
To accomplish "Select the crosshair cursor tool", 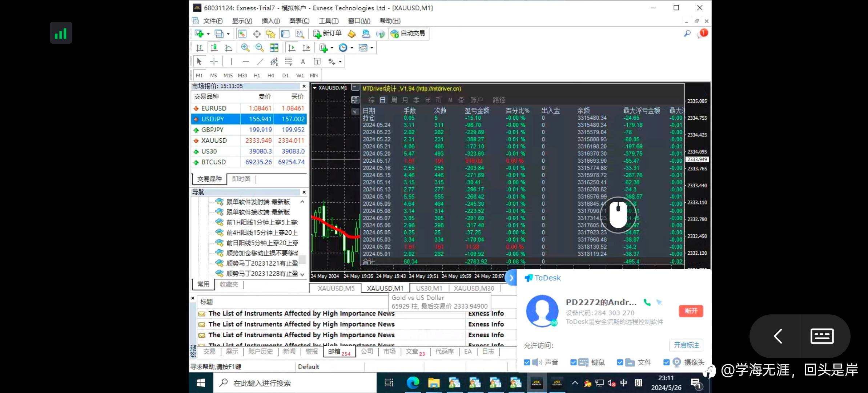I will coord(214,62).
